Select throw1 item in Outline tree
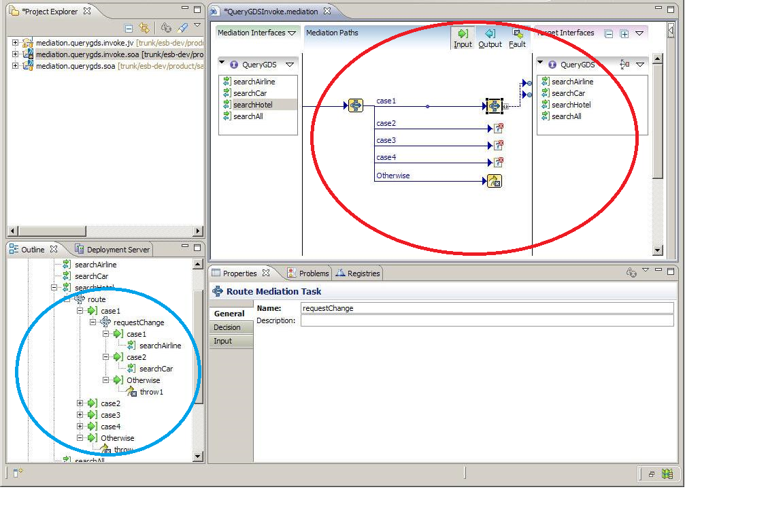 tap(151, 392)
